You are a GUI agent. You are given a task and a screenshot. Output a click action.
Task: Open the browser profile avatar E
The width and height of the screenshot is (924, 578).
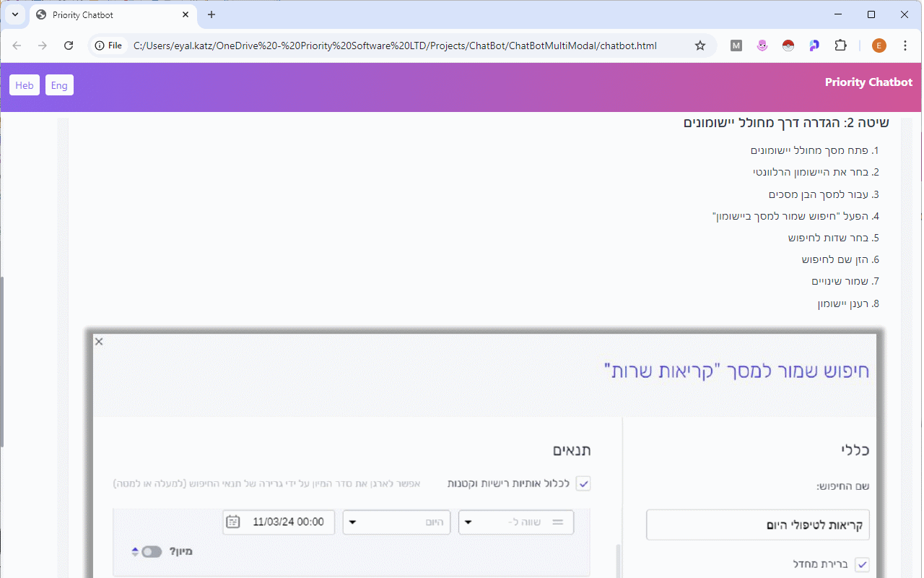pyautogui.click(x=879, y=45)
